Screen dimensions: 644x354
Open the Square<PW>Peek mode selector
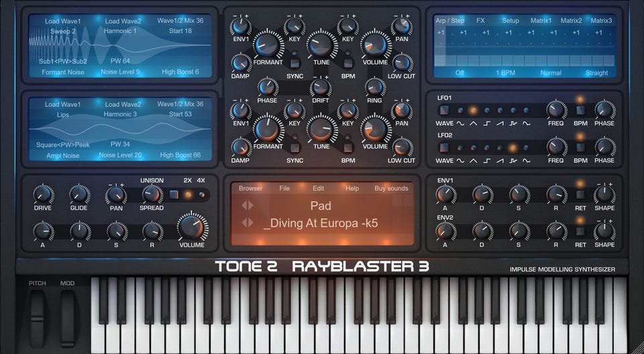[63, 144]
